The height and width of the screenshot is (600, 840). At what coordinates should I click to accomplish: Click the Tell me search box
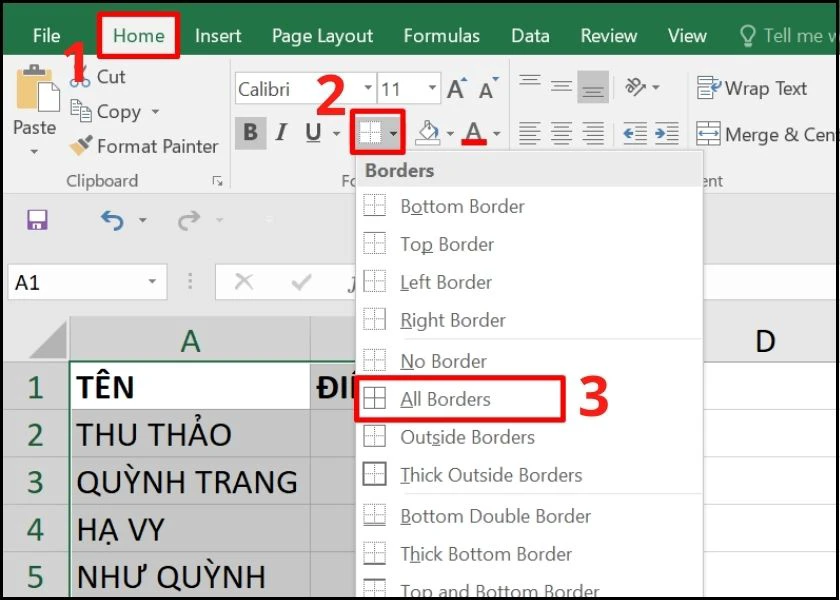click(786, 36)
